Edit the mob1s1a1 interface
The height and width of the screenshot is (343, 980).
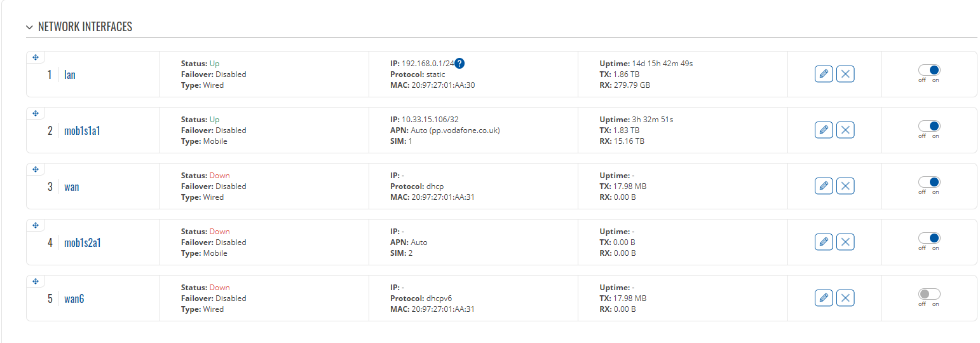pos(824,130)
